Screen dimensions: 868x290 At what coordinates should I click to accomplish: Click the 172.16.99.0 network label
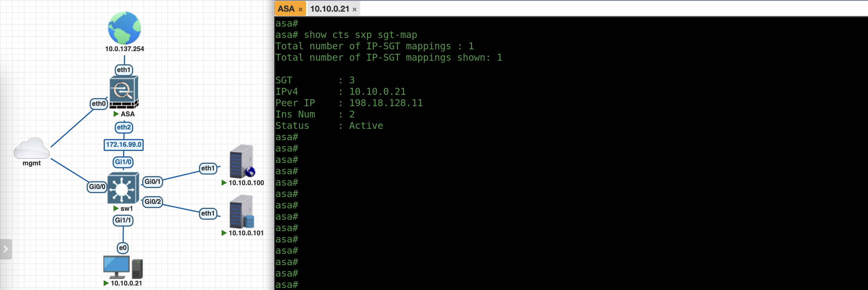point(124,145)
